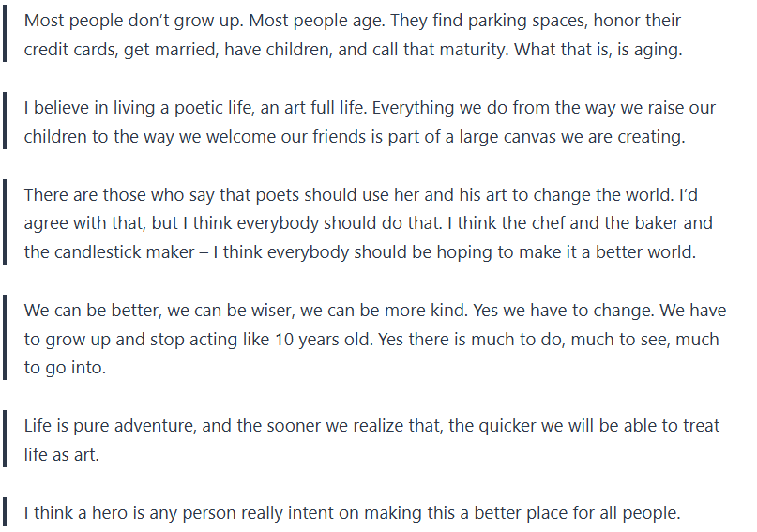Click the quote starting "Most people don't grow up"
Screen dimensions: 757x532
pyautogui.click(x=352, y=35)
